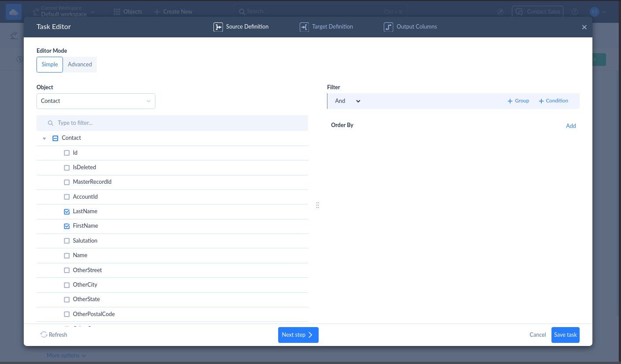Image resolution: width=621 pixels, height=364 pixels.
Task: Open the Output Columns step icon
Action: click(x=389, y=26)
